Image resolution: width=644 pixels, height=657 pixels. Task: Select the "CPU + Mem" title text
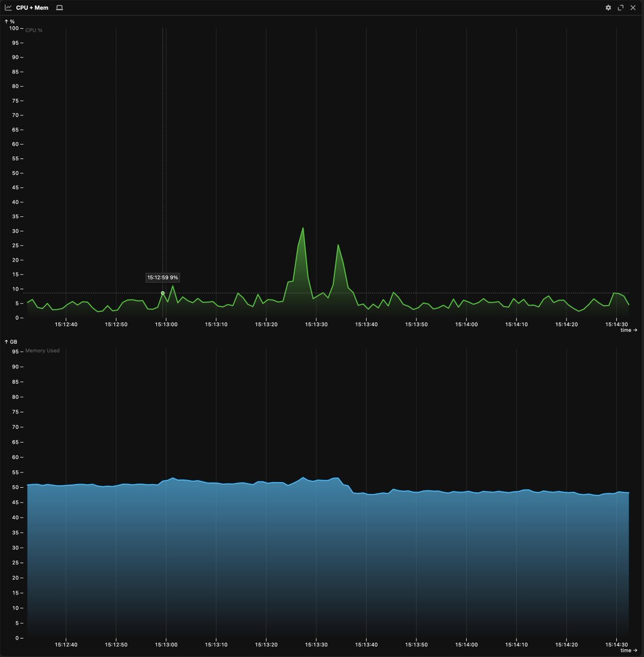tap(32, 8)
